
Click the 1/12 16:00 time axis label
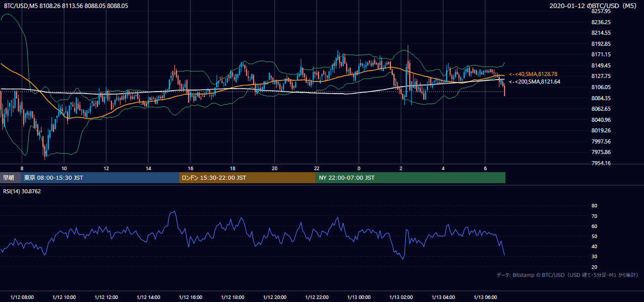tap(190, 297)
